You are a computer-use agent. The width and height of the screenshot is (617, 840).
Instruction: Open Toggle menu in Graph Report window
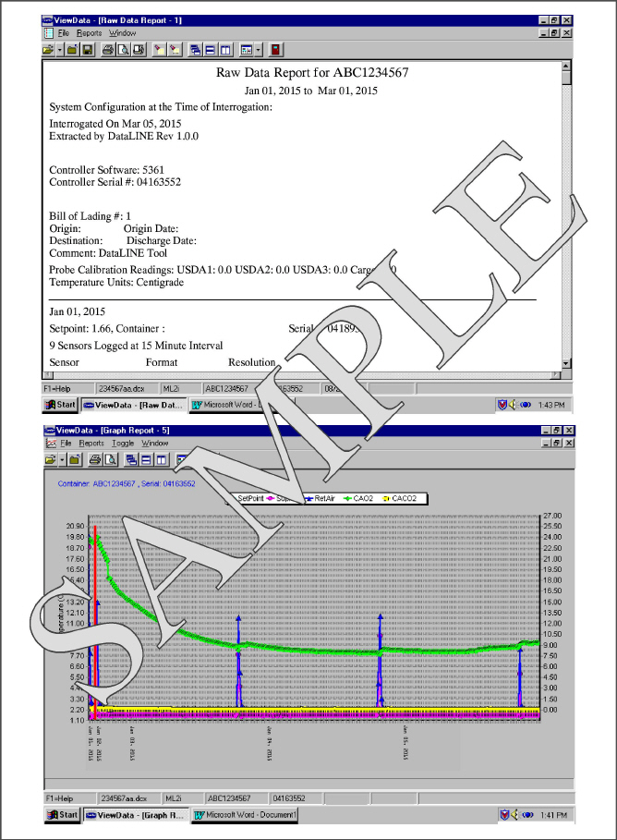[123, 444]
